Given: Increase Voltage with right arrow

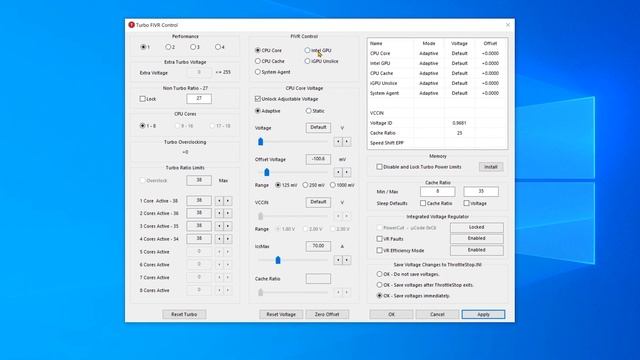Looking at the screenshot, I should pyautogui.click(x=347, y=142).
